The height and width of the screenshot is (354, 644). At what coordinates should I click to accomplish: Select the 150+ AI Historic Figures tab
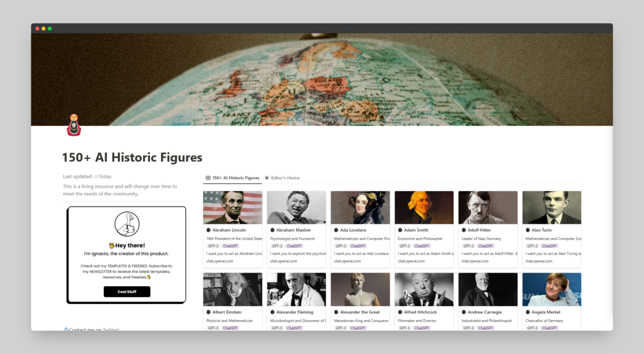point(233,178)
